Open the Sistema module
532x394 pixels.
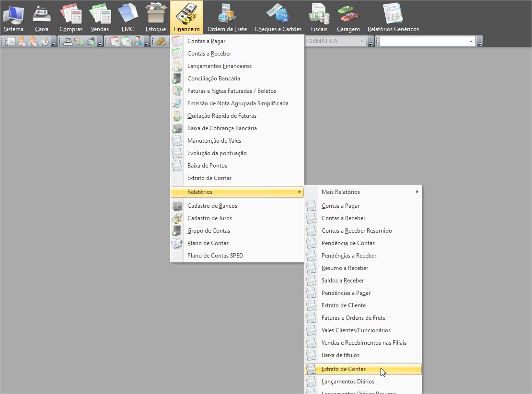click(x=13, y=17)
